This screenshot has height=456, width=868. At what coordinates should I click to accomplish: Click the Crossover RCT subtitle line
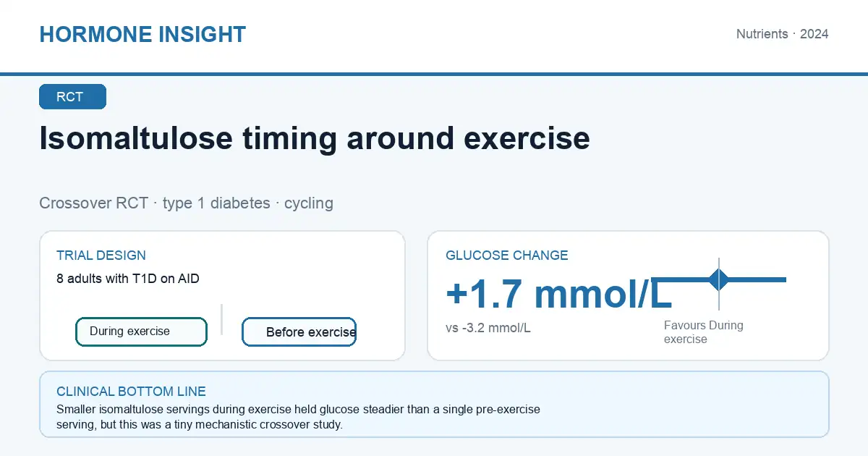tap(186, 203)
